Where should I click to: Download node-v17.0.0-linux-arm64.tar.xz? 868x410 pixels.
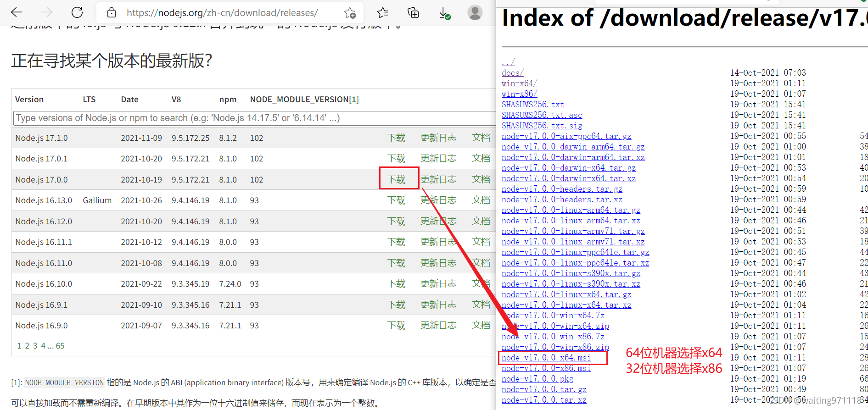click(x=571, y=220)
